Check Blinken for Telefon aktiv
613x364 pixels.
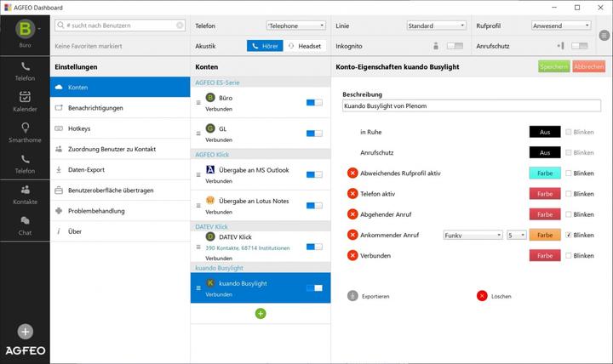point(569,194)
